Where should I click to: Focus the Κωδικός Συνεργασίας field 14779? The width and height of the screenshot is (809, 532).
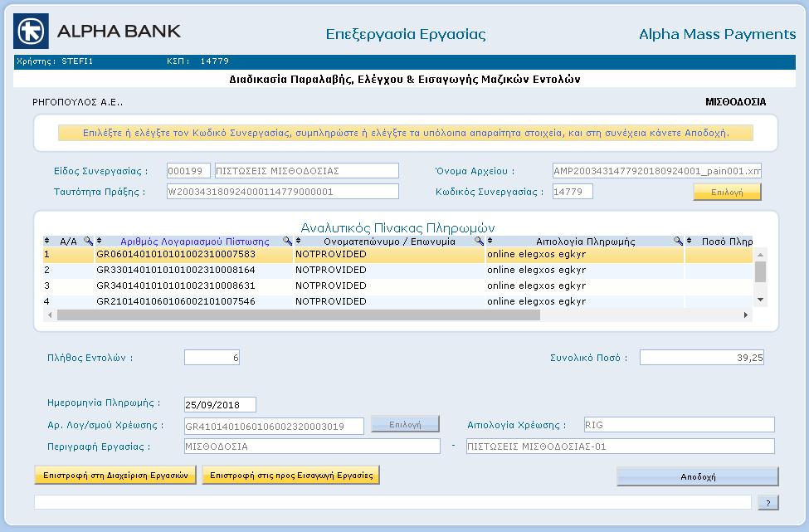(573, 192)
